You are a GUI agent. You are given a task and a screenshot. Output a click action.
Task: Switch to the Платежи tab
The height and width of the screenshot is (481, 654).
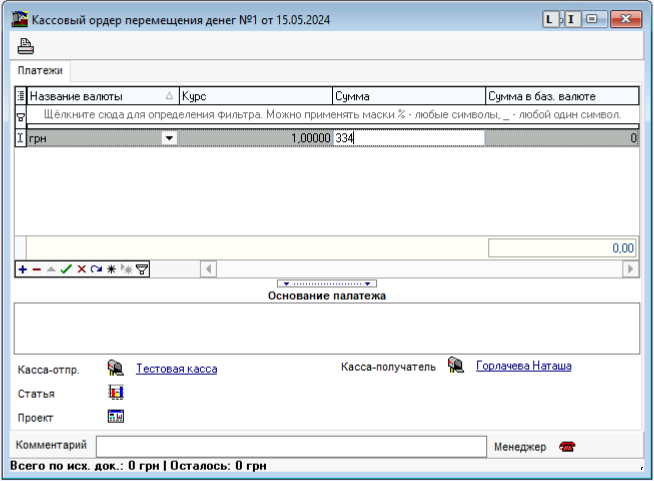pos(40,71)
